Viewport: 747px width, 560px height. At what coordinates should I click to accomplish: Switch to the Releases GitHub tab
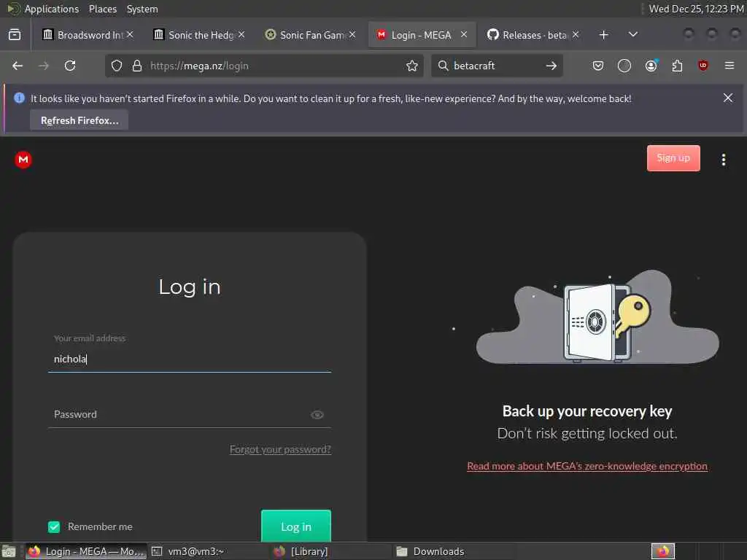533,35
